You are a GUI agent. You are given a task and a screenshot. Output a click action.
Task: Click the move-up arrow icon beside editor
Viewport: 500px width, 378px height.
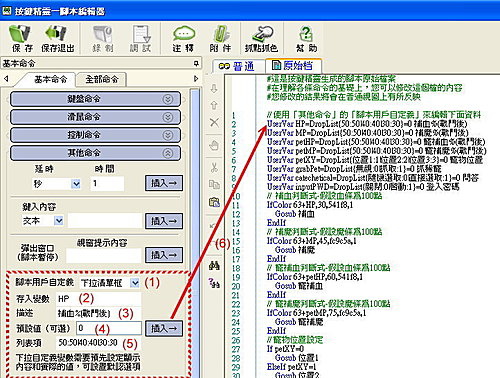[214, 105]
